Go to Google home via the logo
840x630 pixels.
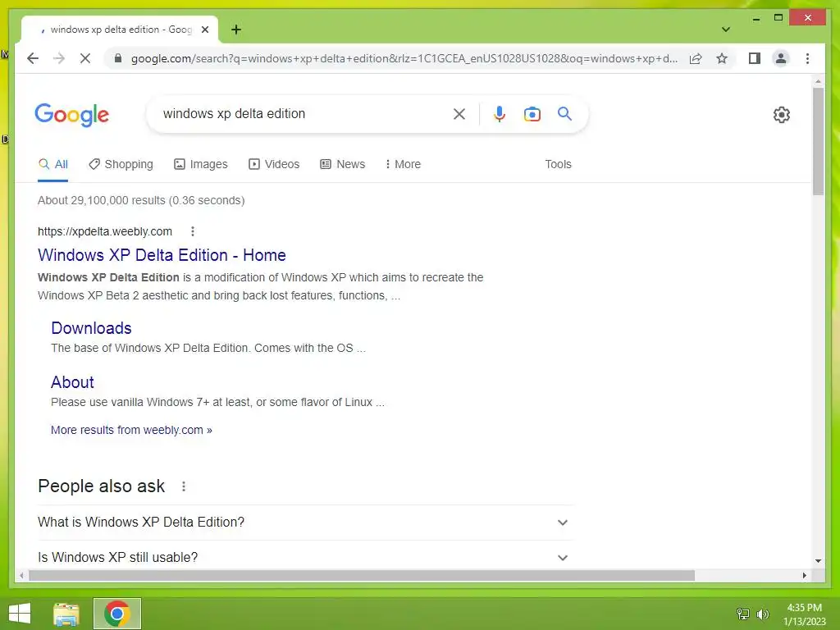pos(72,115)
